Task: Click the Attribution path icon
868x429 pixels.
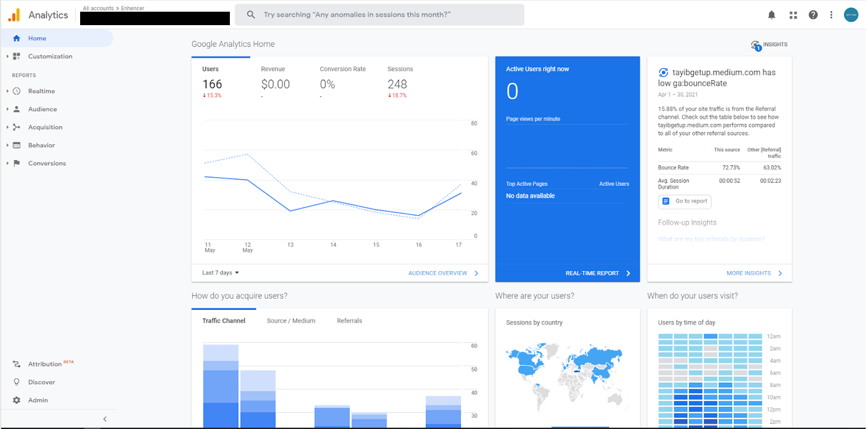Action: click(16, 364)
